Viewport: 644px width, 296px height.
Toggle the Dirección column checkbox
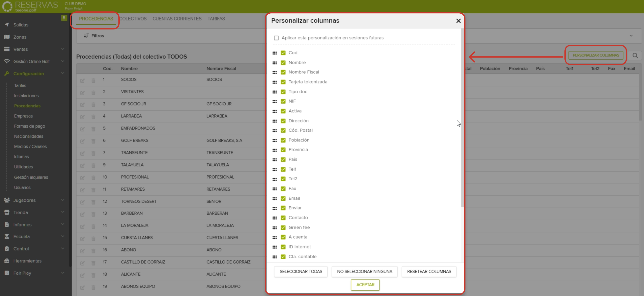point(283,121)
